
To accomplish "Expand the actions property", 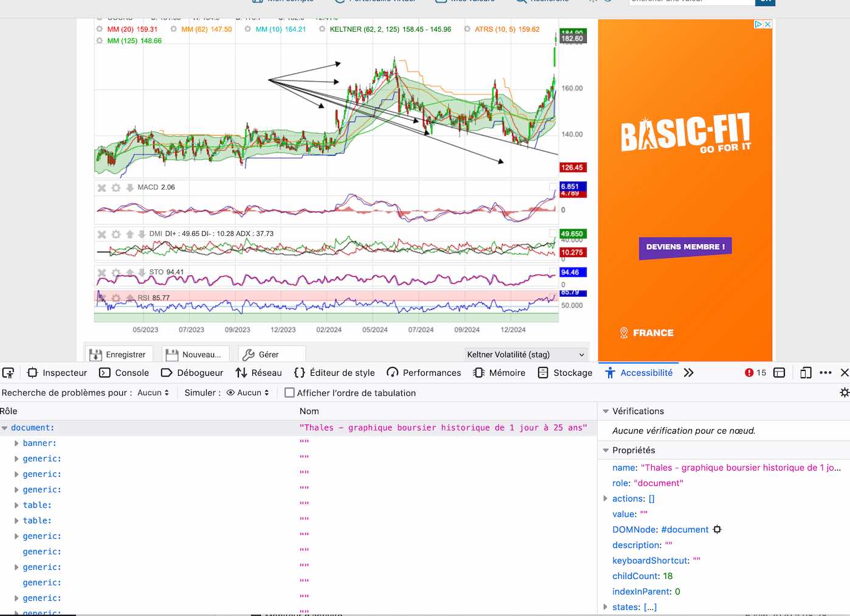I will click(x=606, y=499).
